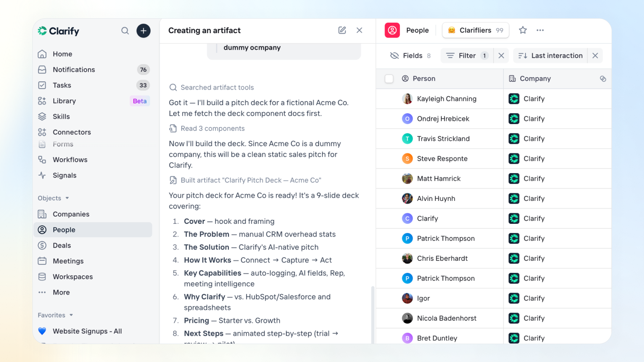This screenshot has height=362, width=644.
Task: Open Connectors in the sidebar
Action: click(x=92, y=132)
